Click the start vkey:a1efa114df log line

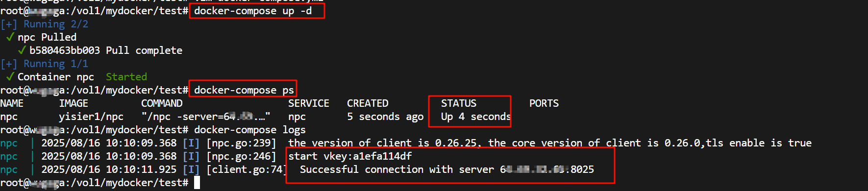tap(350, 156)
